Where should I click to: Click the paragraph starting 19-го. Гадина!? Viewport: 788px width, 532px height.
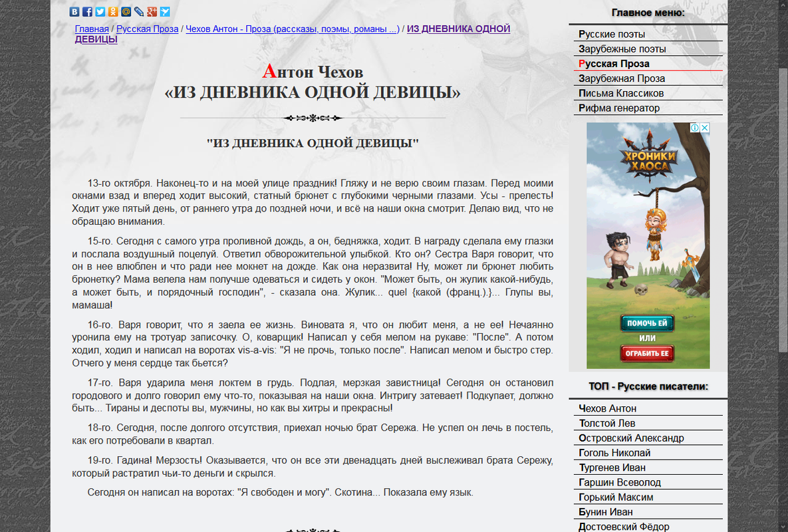[313, 467]
